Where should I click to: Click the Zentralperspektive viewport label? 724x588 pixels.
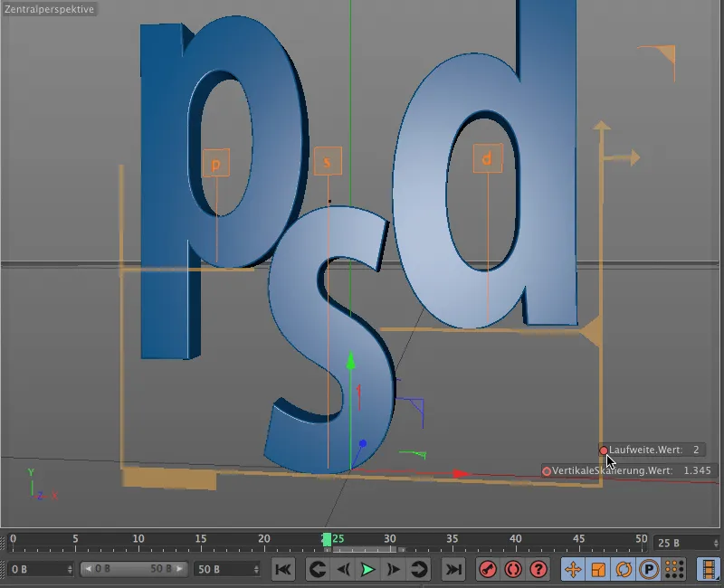click(49, 9)
